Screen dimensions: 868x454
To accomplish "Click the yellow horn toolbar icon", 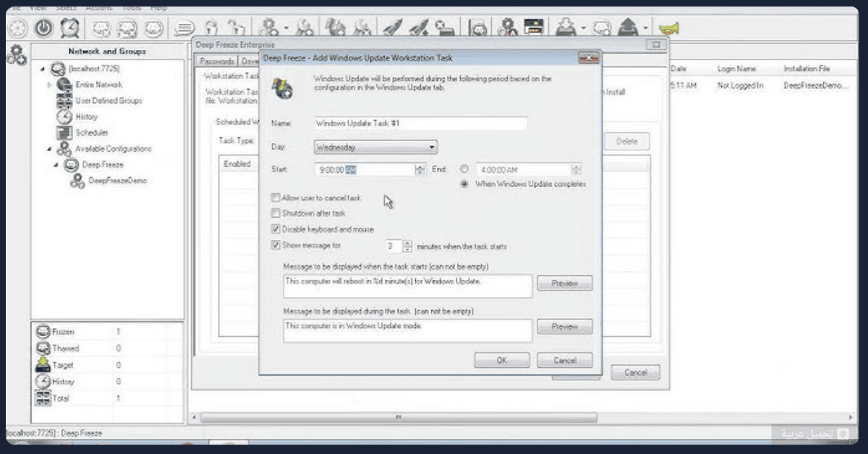I will click(668, 29).
